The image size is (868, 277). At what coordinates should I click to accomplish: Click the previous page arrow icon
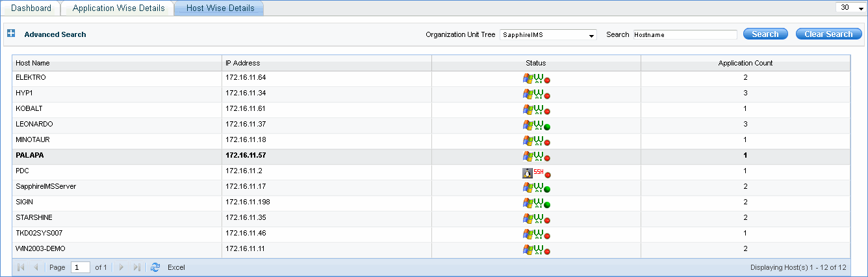pos(36,267)
